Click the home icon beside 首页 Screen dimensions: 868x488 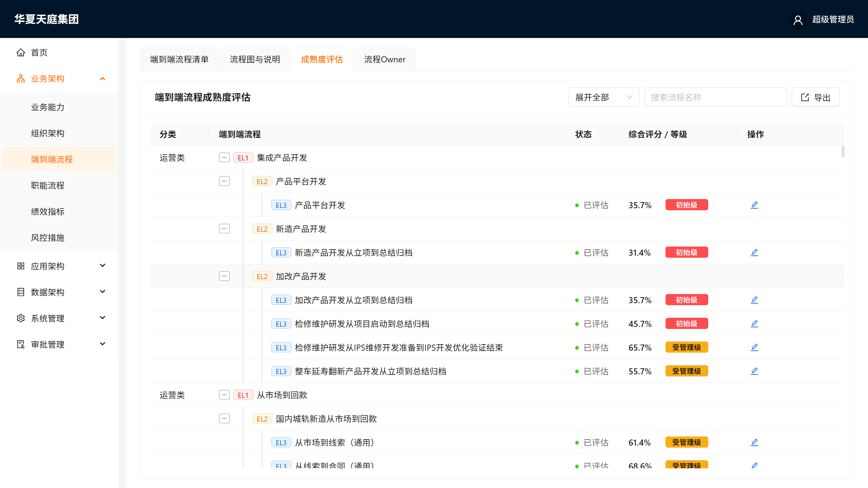[21, 53]
